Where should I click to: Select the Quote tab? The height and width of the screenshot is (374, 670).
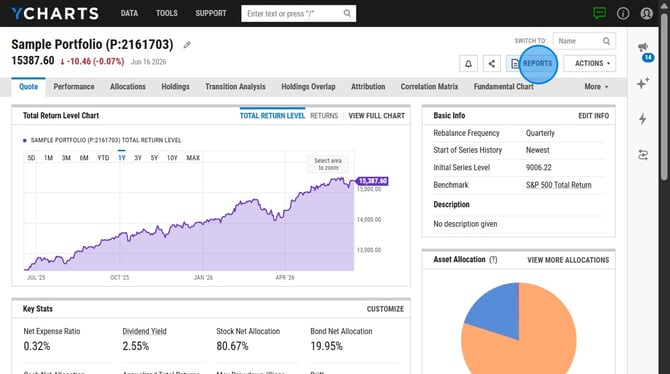[28, 87]
